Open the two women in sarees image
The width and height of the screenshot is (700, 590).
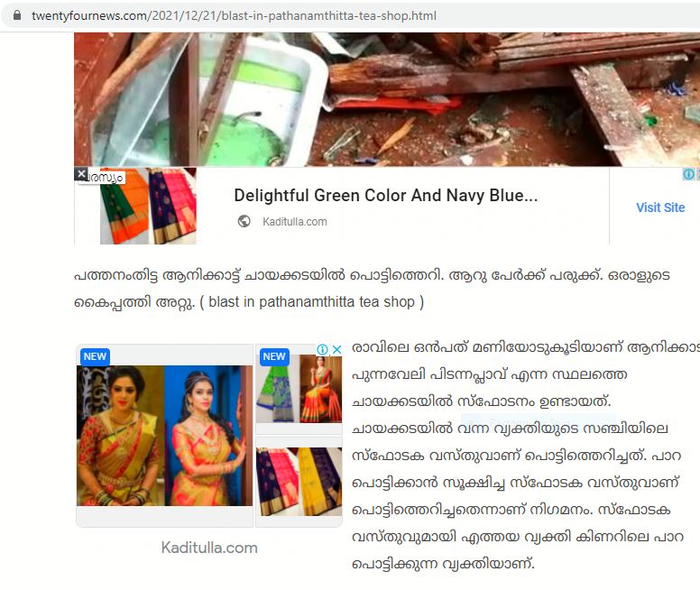tap(165, 436)
